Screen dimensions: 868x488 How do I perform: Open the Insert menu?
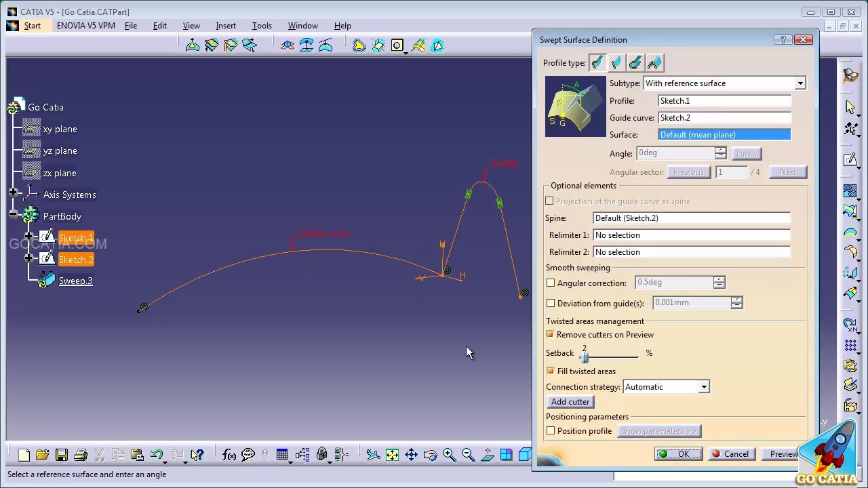click(x=226, y=26)
